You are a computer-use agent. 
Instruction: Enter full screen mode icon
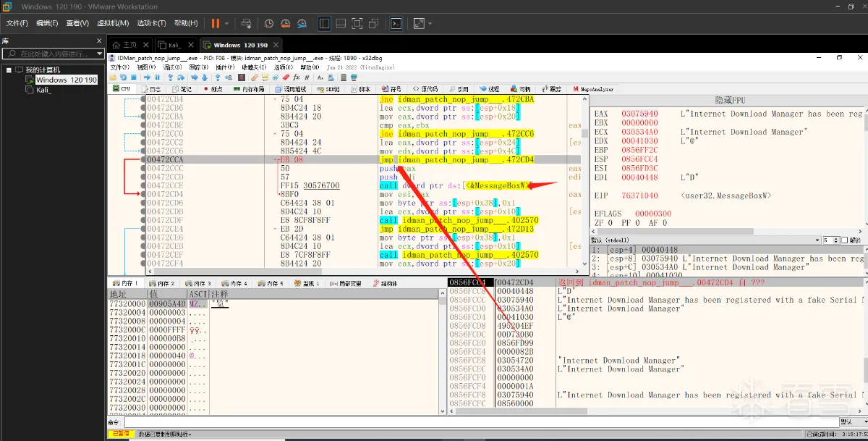(357, 23)
